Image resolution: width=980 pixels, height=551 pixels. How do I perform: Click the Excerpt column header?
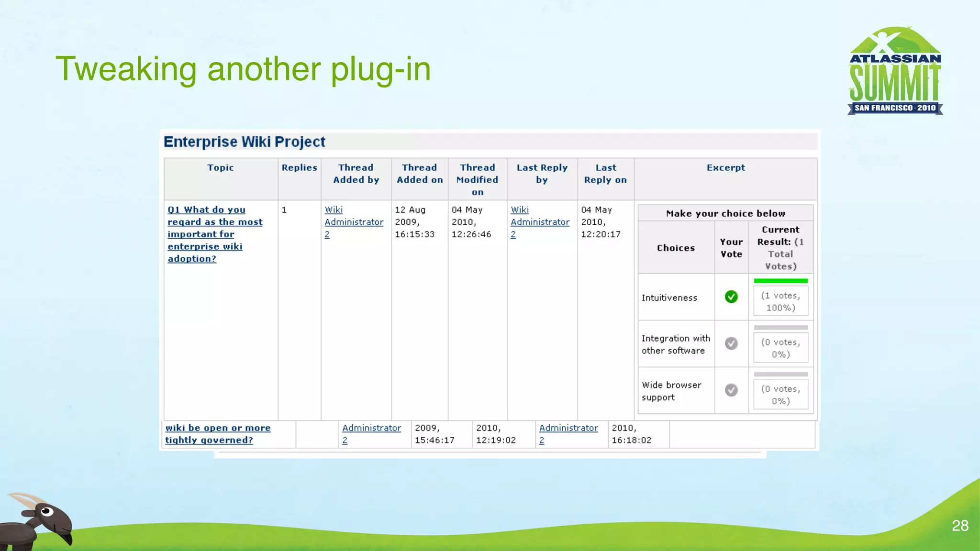click(x=725, y=168)
